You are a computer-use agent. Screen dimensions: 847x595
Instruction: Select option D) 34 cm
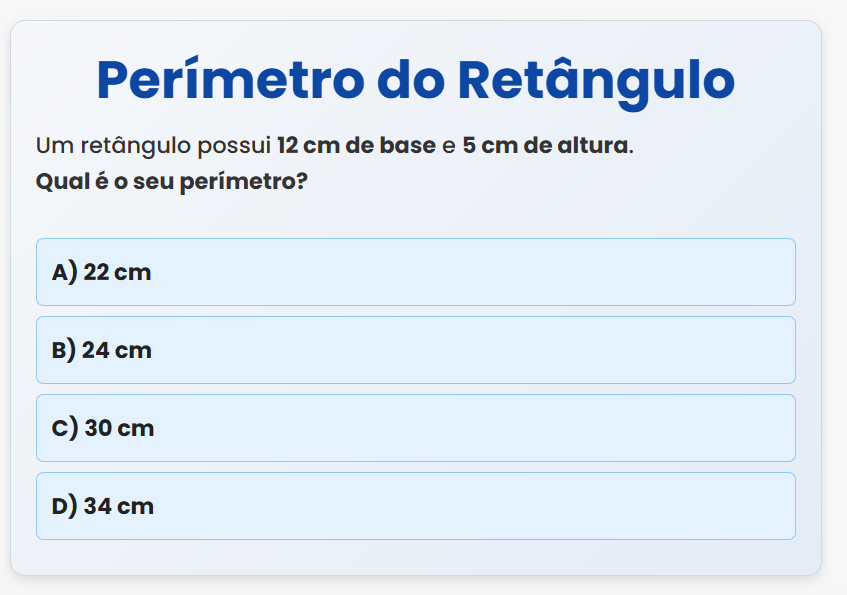coord(415,506)
